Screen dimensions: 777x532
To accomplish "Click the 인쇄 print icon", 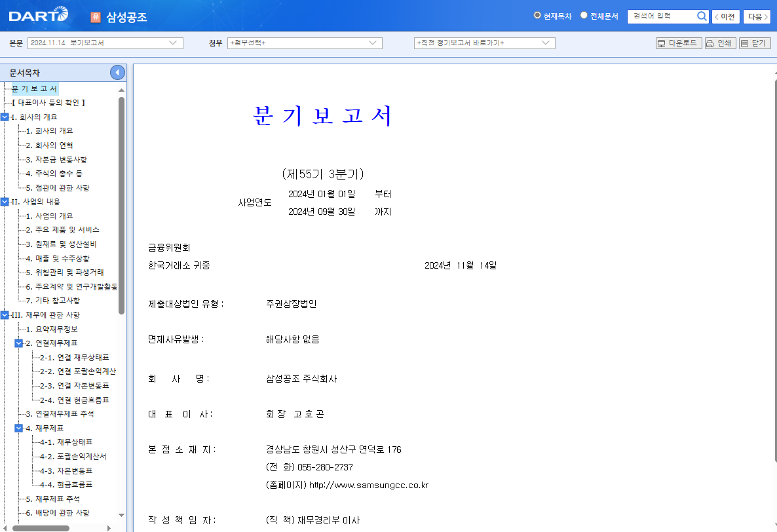I will point(720,43).
